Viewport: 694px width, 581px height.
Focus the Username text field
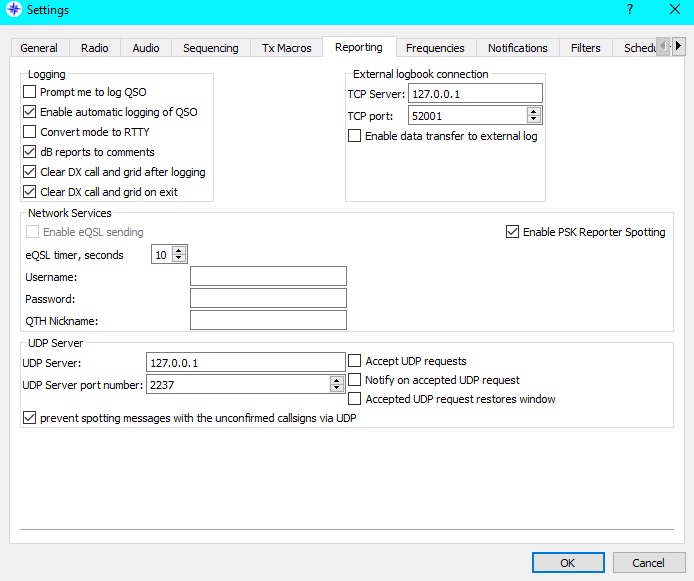(x=268, y=277)
